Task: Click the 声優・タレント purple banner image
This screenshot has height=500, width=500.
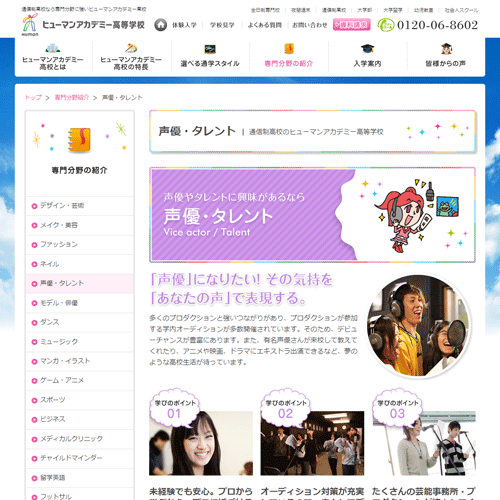Action: [312, 215]
